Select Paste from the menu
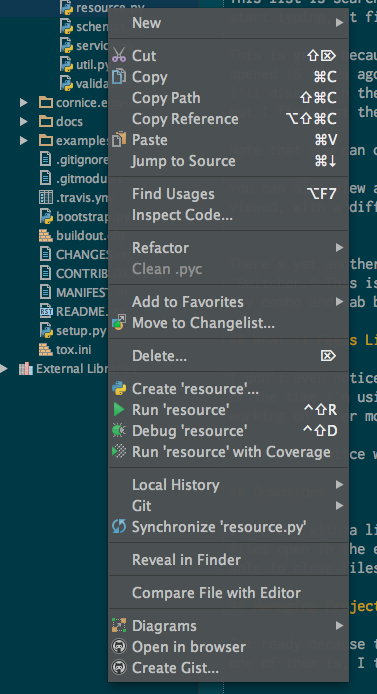The height and width of the screenshot is (694, 377). (x=228, y=140)
